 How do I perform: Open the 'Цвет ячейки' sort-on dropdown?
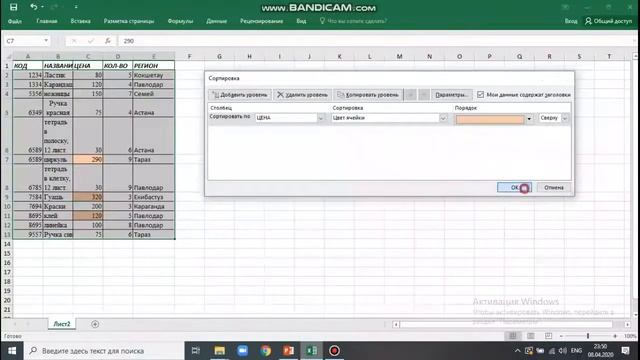tap(443, 118)
